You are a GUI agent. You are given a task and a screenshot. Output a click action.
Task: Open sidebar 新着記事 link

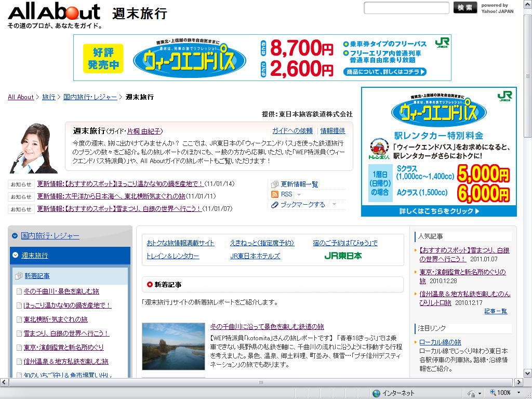pyautogui.click(x=37, y=276)
